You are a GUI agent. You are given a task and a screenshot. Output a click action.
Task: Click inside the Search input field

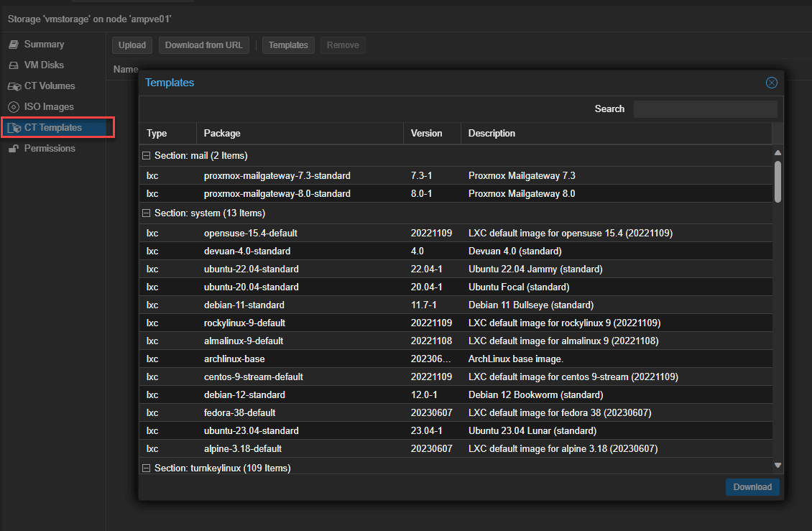705,108
